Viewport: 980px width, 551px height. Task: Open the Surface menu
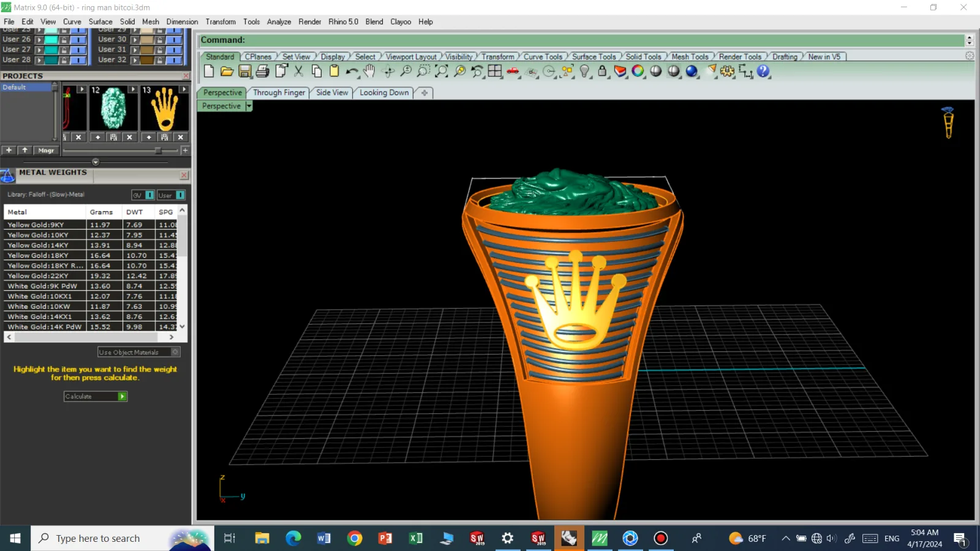click(x=100, y=21)
